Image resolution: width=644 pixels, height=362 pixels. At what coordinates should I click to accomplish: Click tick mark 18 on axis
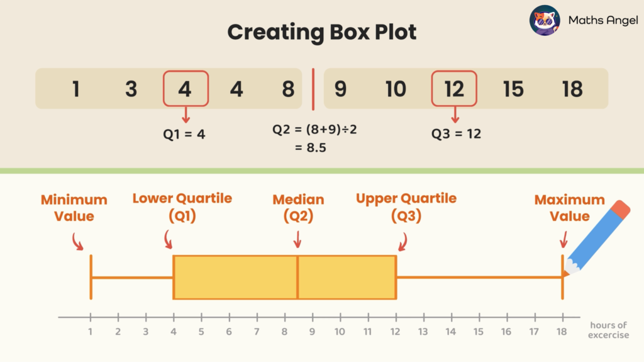[563, 317]
